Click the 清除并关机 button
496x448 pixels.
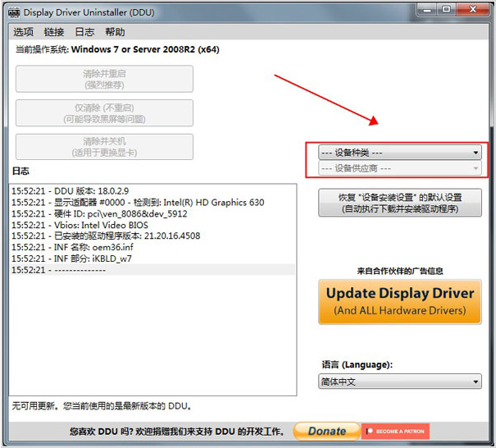[x=104, y=147]
